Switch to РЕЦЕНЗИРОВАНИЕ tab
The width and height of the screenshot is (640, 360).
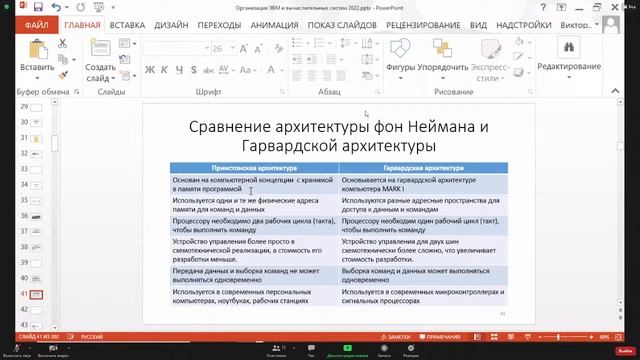pyautogui.click(x=423, y=25)
